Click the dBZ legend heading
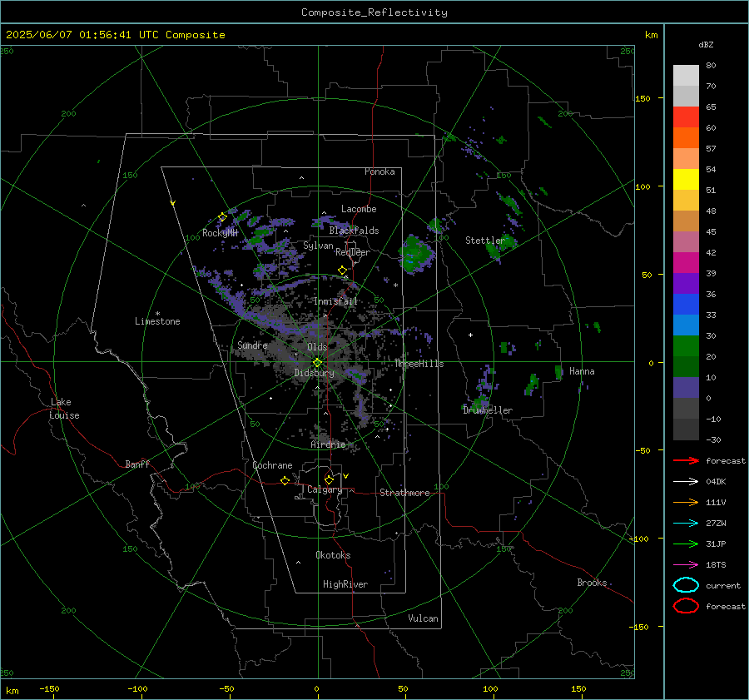749x700 pixels. 706,45
